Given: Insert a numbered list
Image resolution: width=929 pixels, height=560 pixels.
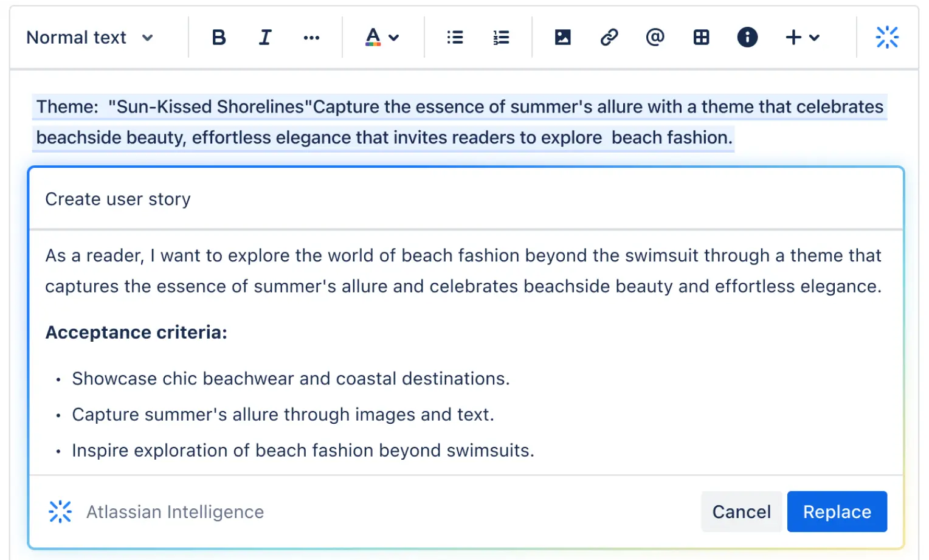Looking at the screenshot, I should 501,38.
